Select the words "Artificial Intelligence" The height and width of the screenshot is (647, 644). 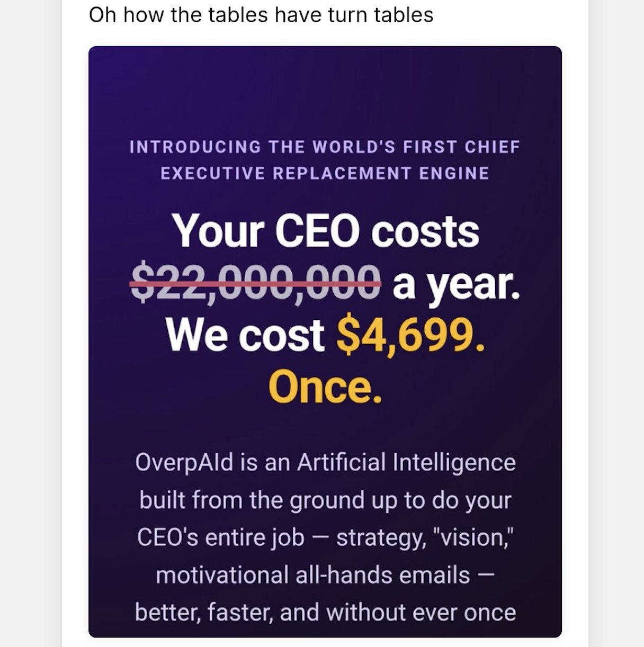[406, 463]
